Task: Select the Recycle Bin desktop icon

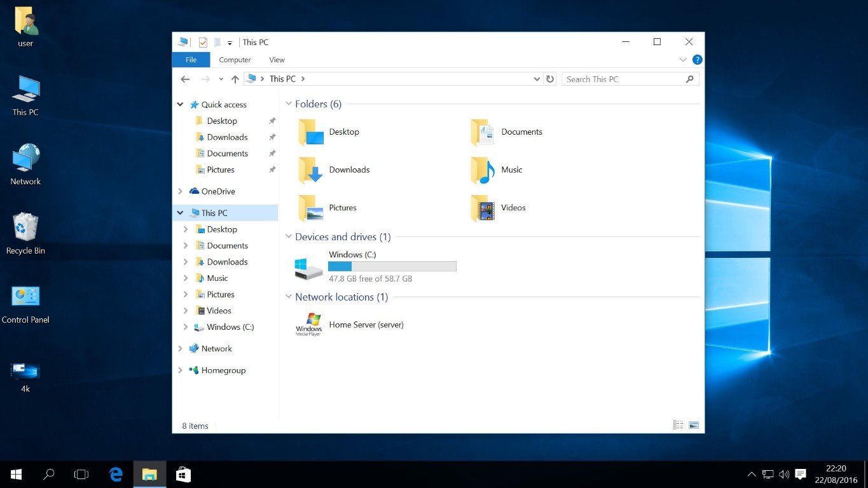Action: click(25, 234)
